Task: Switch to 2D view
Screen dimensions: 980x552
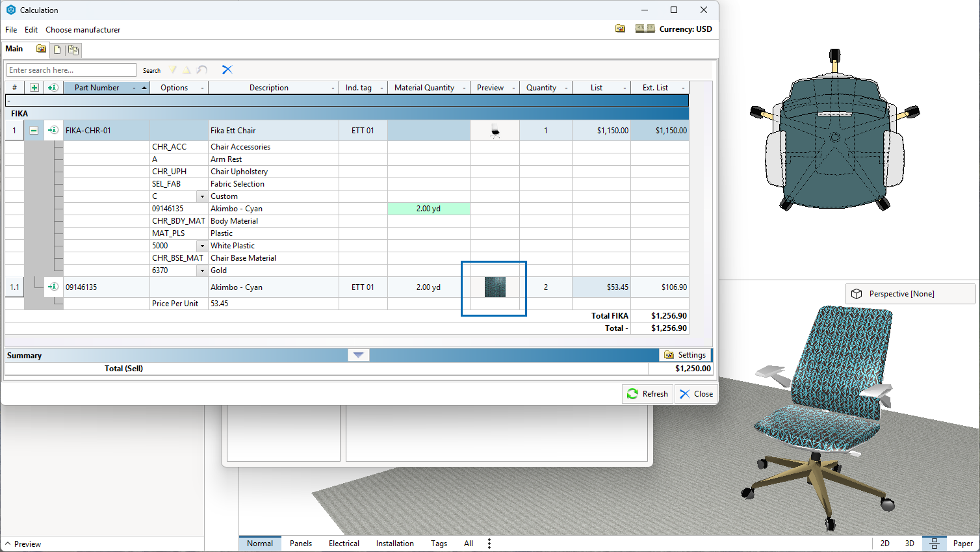Action: (885, 544)
